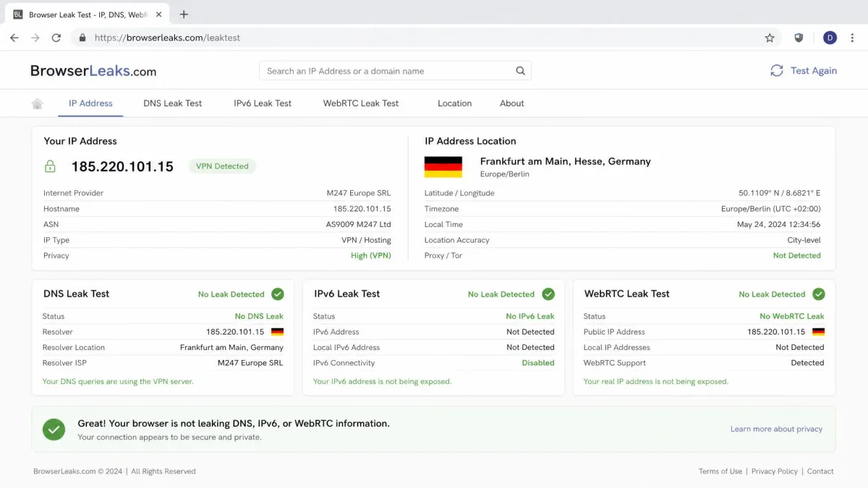Click the AS9009 M247 Ltd ASN value

click(359, 224)
